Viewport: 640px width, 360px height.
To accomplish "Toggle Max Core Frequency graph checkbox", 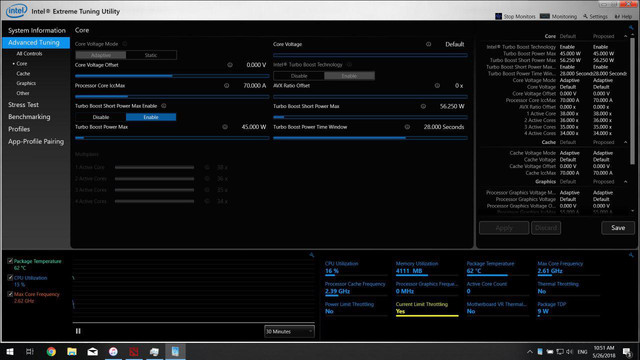I will pyautogui.click(x=10, y=294).
